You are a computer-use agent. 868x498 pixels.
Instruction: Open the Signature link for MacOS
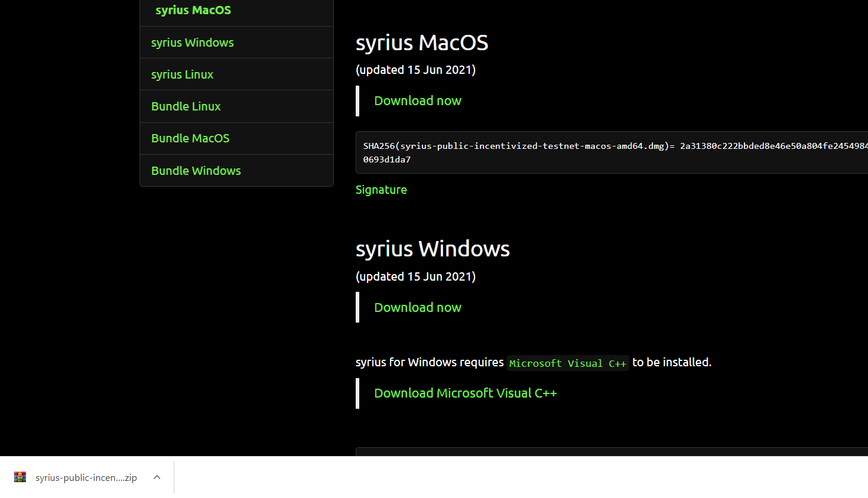click(x=381, y=190)
